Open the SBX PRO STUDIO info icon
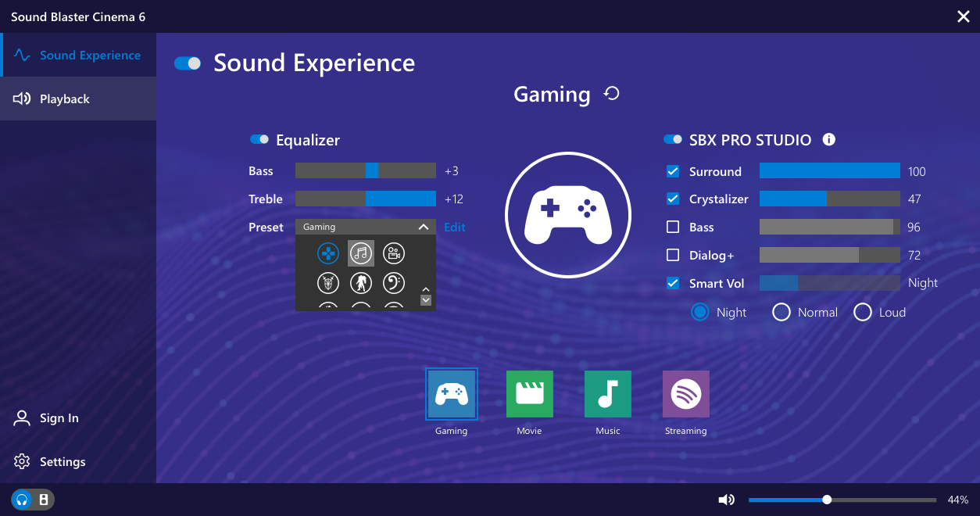The image size is (980, 516). (x=829, y=140)
